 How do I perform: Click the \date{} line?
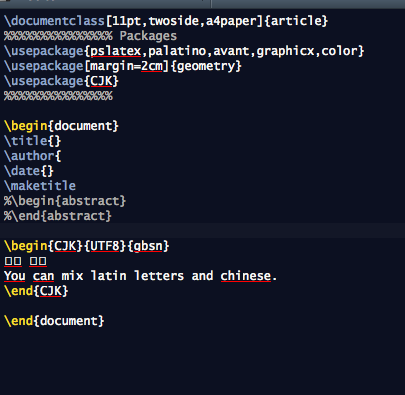pyautogui.click(x=29, y=171)
